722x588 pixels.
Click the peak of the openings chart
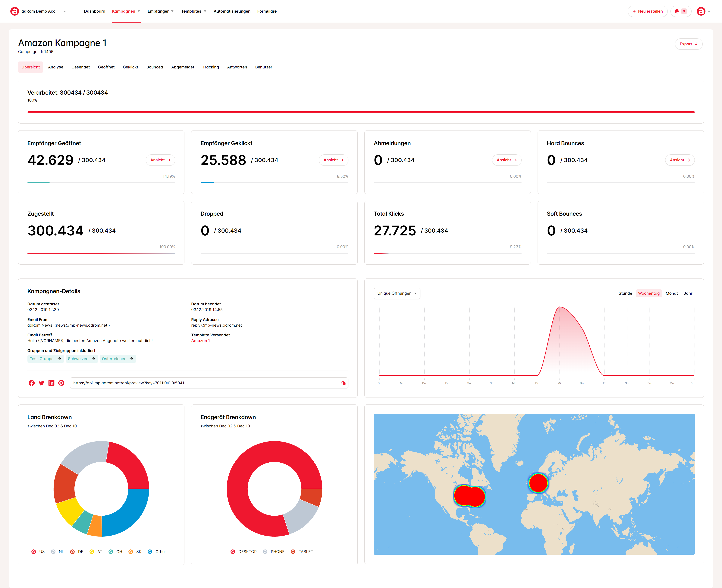coord(559,307)
